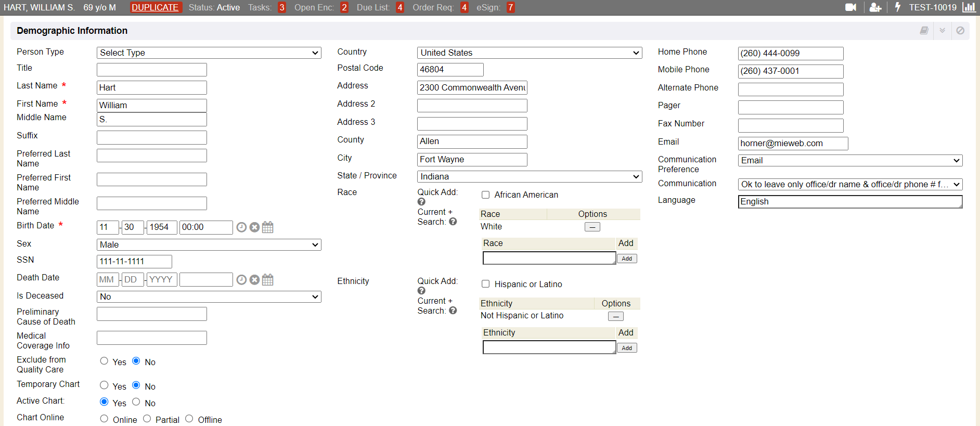Click the DUPLICATE alert link
980x426 pixels.
click(x=155, y=7)
